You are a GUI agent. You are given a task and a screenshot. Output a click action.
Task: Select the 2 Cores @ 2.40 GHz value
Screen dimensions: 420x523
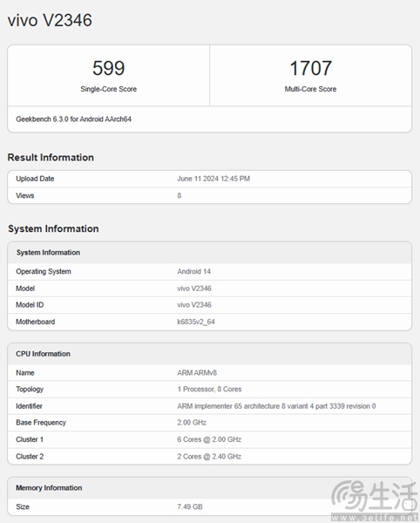click(x=209, y=457)
